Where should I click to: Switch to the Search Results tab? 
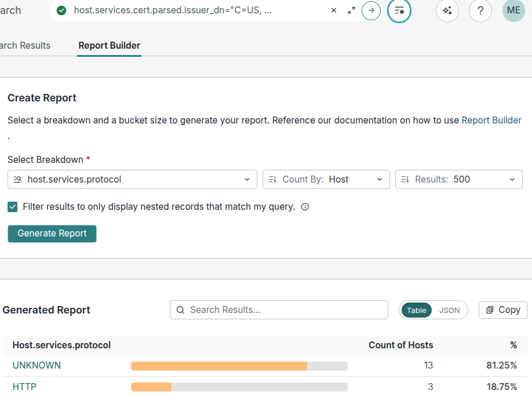coord(24,45)
